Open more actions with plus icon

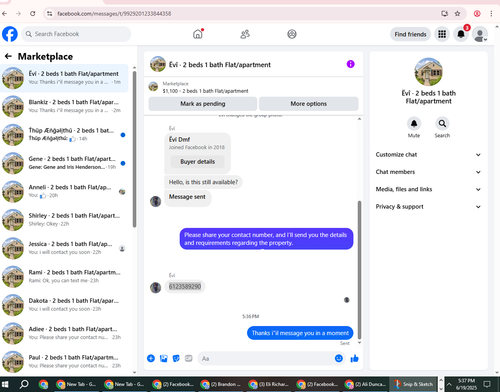151,358
